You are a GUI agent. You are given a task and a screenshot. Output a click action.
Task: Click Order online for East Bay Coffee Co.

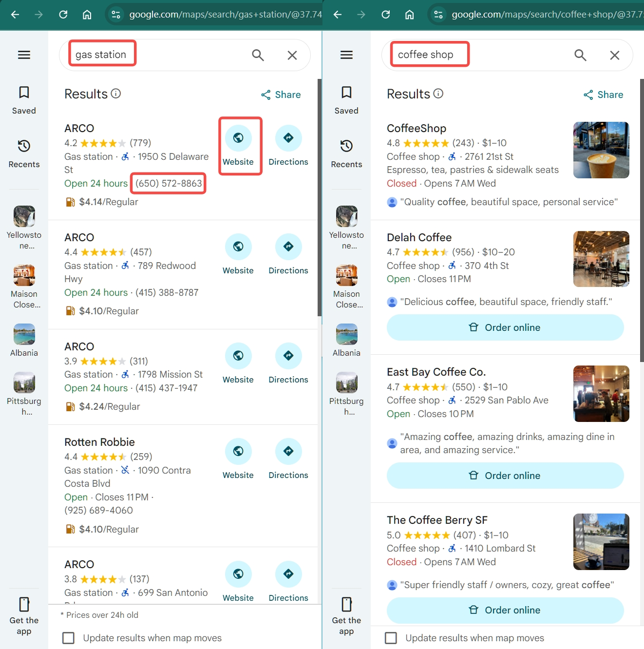[505, 476]
